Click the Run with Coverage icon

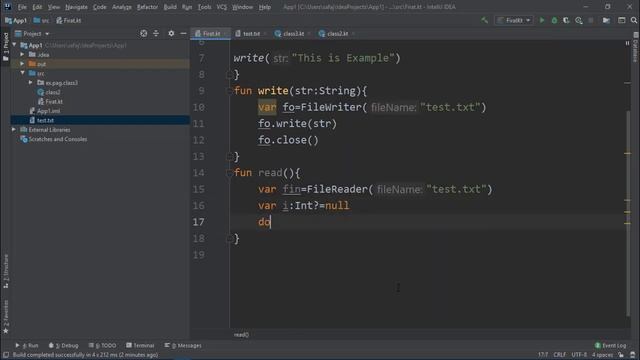(x=566, y=20)
